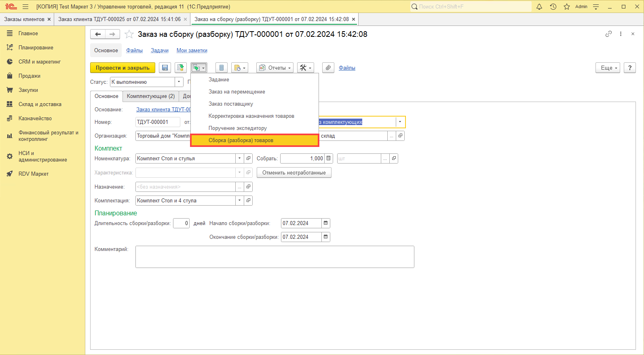Click Провести и закрыть button

[122, 68]
